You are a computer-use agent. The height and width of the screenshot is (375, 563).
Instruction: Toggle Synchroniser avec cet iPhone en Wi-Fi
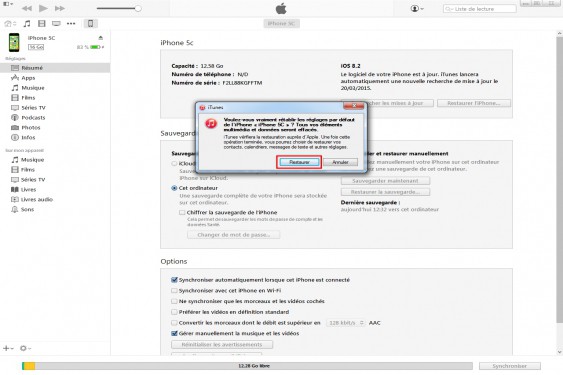[175, 290]
